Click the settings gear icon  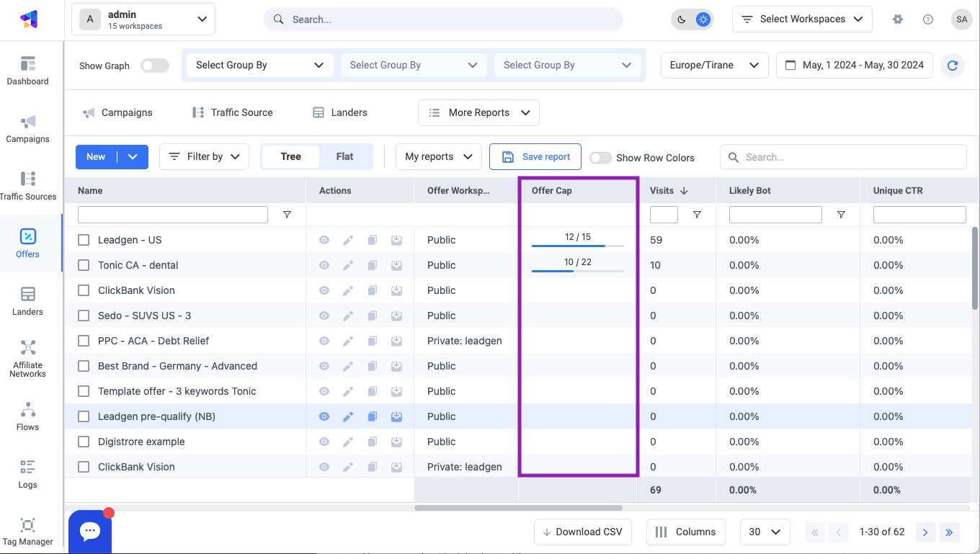click(898, 19)
